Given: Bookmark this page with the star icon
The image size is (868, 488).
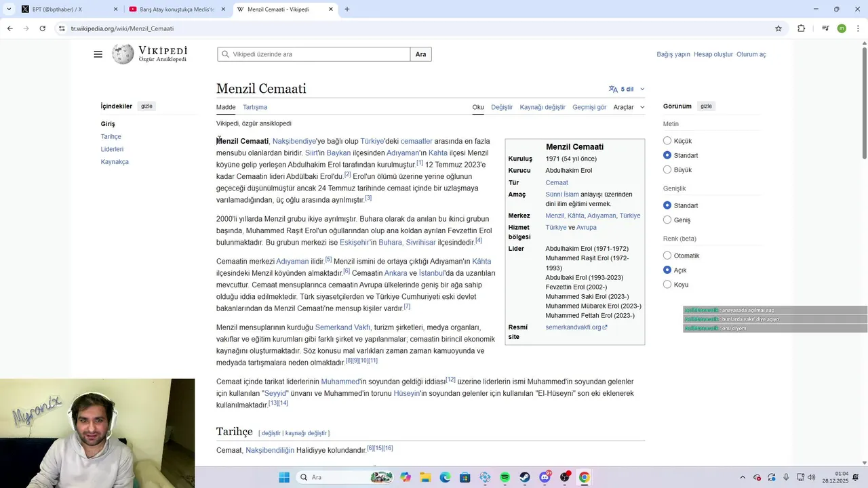Looking at the screenshot, I should pos(778,28).
